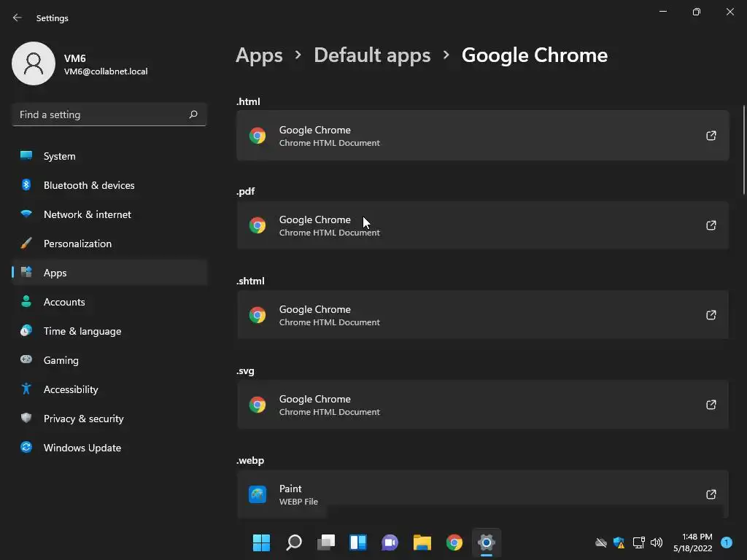747x560 pixels.
Task: Change the default app for .pdf
Action: tap(483, 225)
